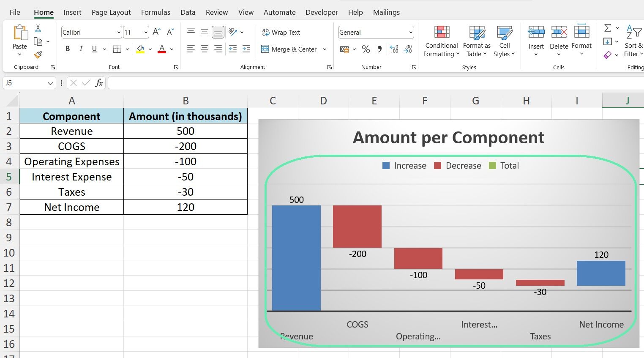
Task: Click the Fill down icon
Action: pyautogui.click(x=608, y=41)
